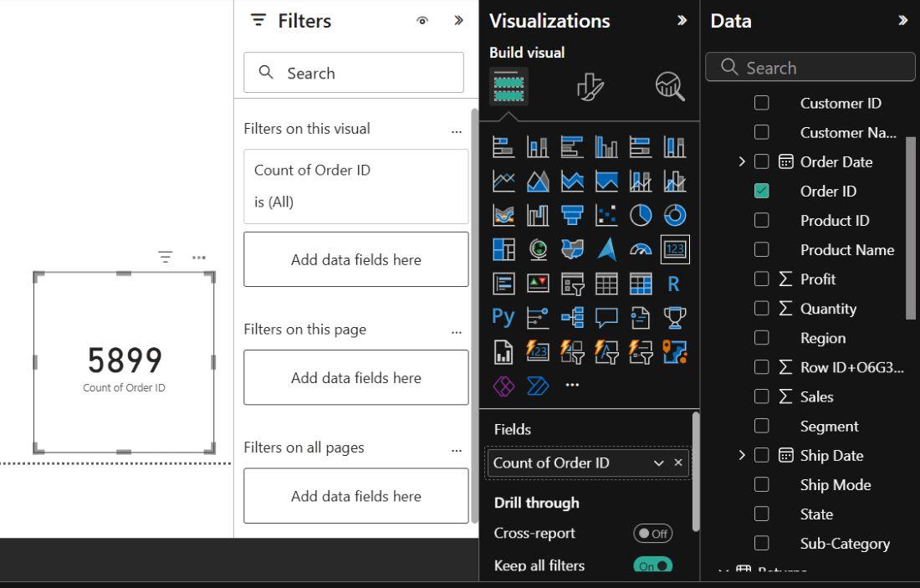Image resolution: width=920 pixels, height=588 pixels.
Task: Select the donut chart visual
Action: (674, 215)
